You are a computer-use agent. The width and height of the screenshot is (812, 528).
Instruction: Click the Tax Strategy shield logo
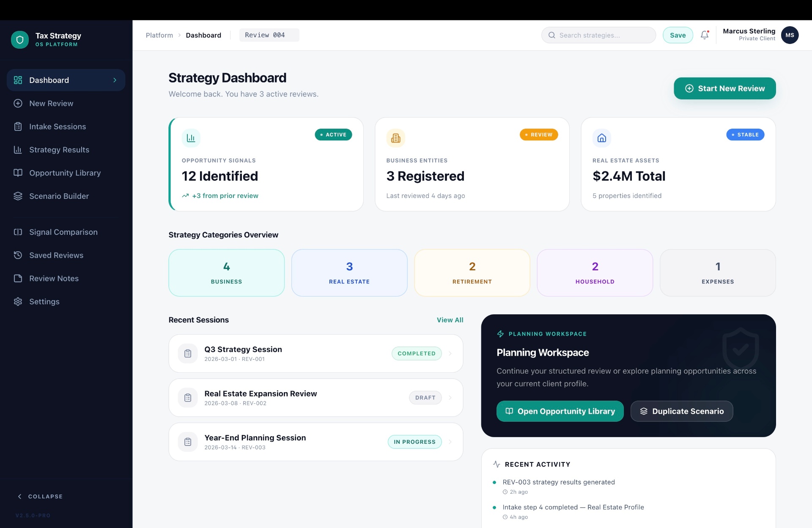(19, 40)
